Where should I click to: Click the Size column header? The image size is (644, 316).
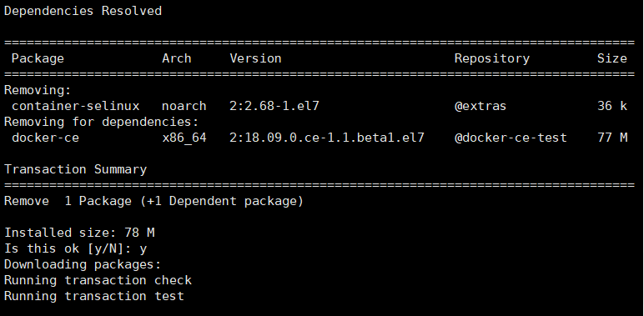click(612, 58)
